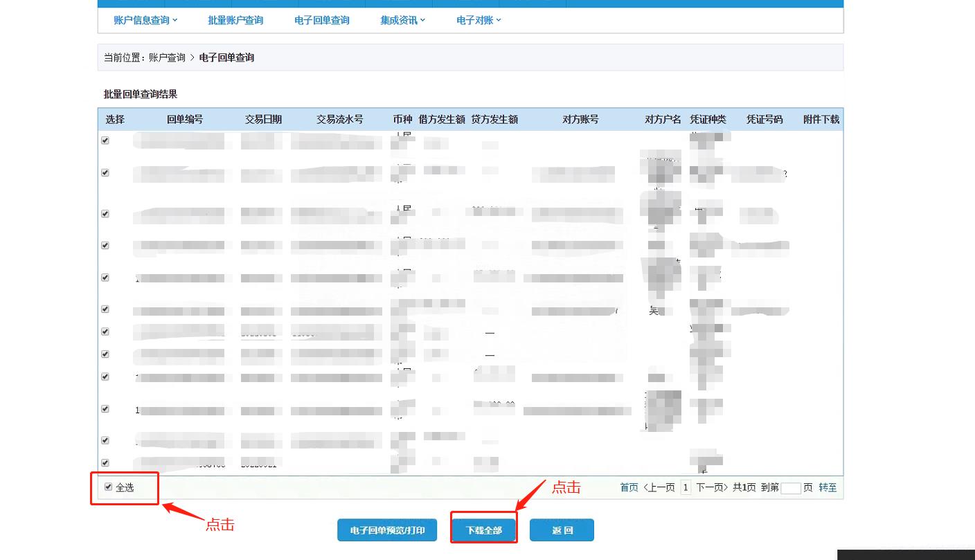This screenshot has height=560, width=975.
Task: Open the 首页 first page link
Action: (x=629, y=487)
